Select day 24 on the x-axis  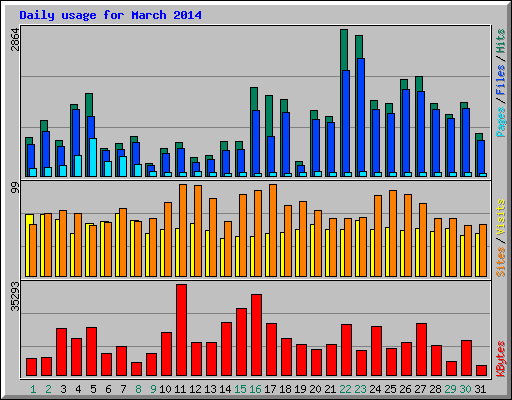point(375,389)
